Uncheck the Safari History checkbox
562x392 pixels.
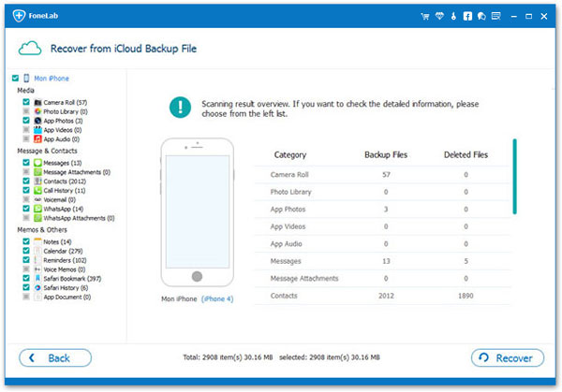click(x=26, y=287)
